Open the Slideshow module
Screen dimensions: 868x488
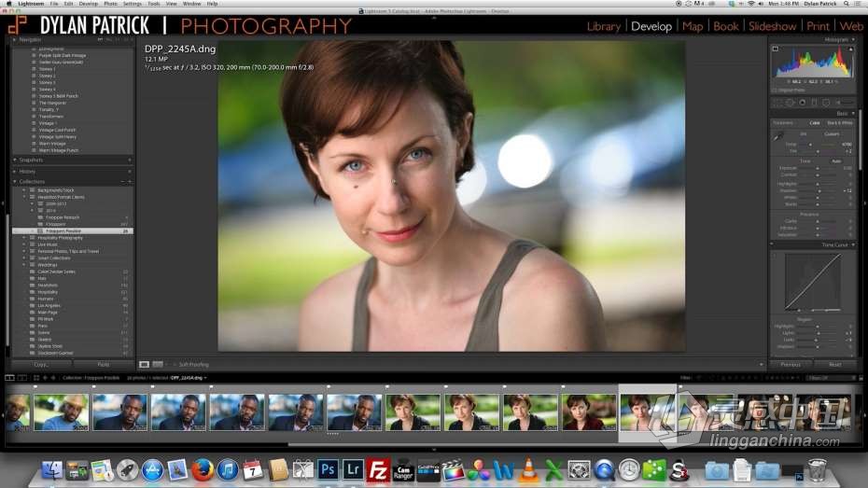click(772, 26)
